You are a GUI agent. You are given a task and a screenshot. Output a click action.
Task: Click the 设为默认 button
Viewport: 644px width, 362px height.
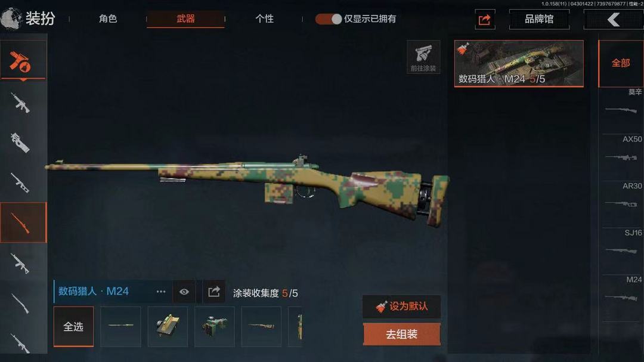pos(402,307)
